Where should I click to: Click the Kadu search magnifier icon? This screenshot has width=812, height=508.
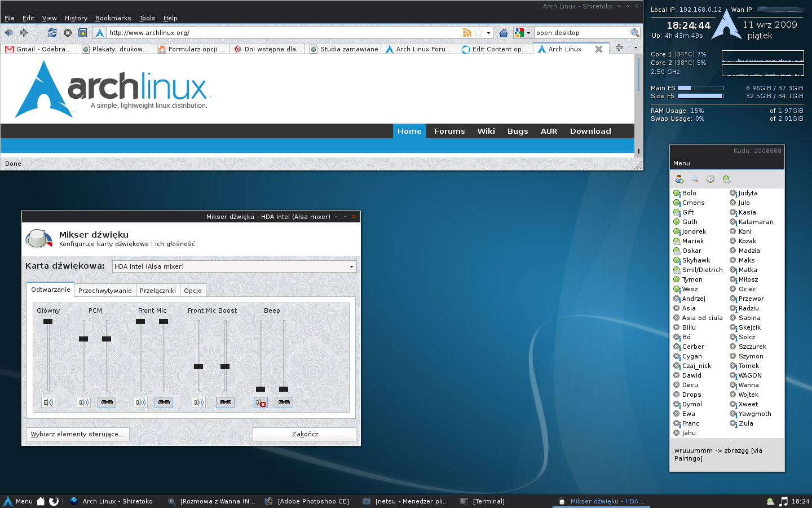[x=695, y=179]
